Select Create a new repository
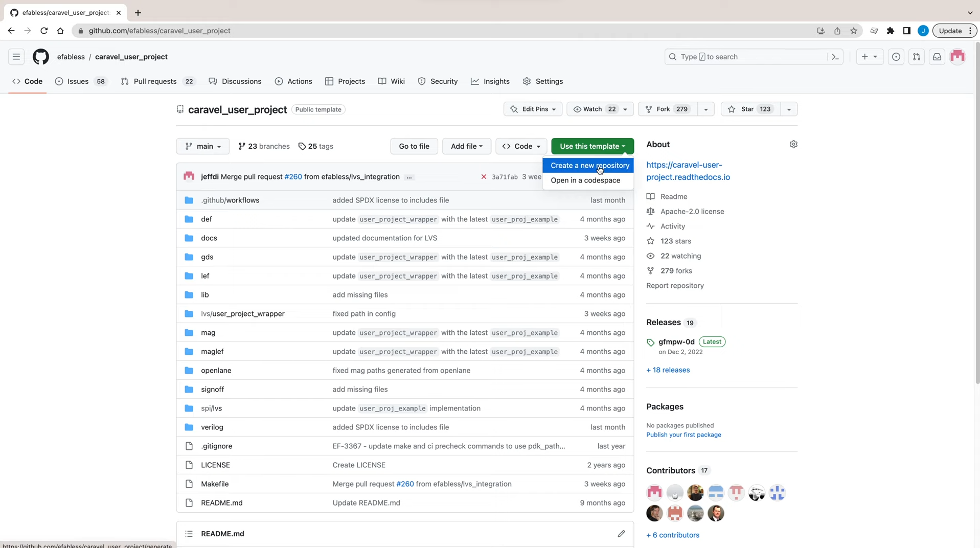The image size is (980, 548). 589,166
